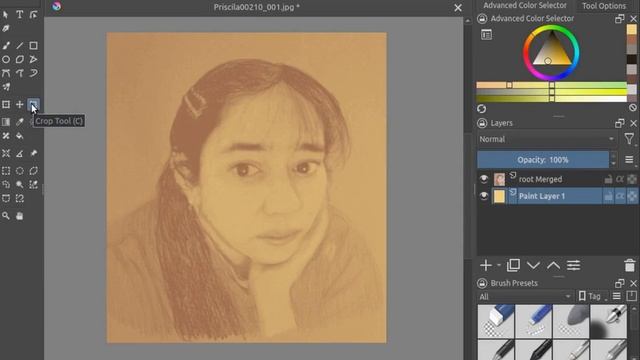Toggle lock on root Merged layer
Screen dimensions: 640x360
608,179
